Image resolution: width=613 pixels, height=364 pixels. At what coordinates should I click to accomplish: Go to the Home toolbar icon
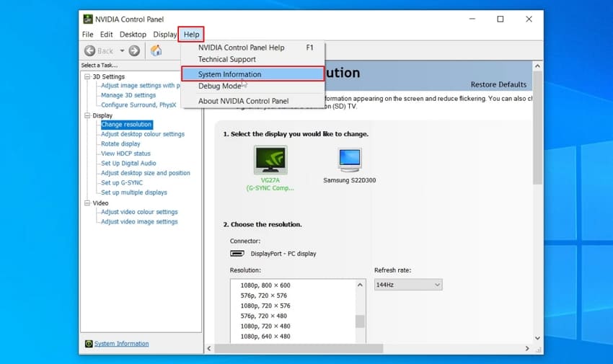(156, 50)
